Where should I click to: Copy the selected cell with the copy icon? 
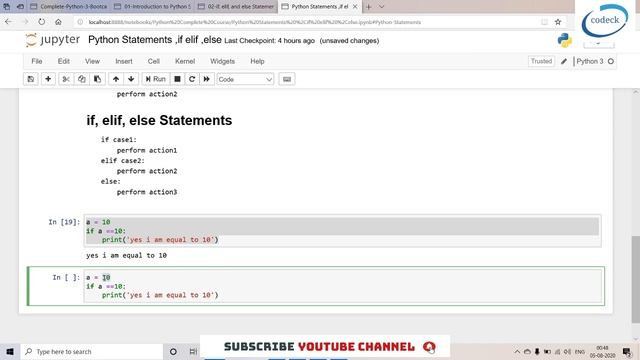coord(82,79)
